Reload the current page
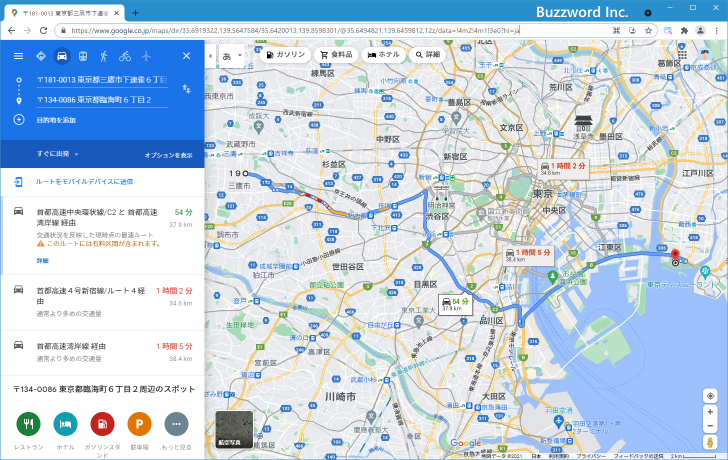The image size is (728, 460). pos(43,31)
